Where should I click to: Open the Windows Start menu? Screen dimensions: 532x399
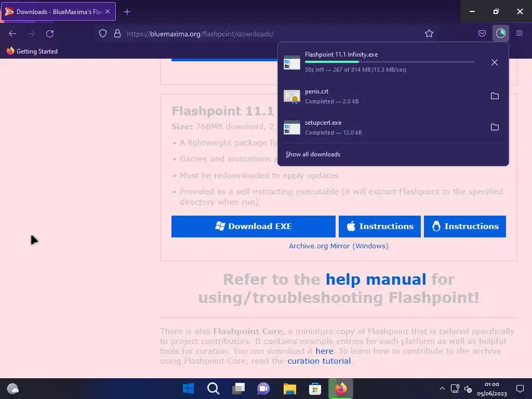click(x=188, y=389)
